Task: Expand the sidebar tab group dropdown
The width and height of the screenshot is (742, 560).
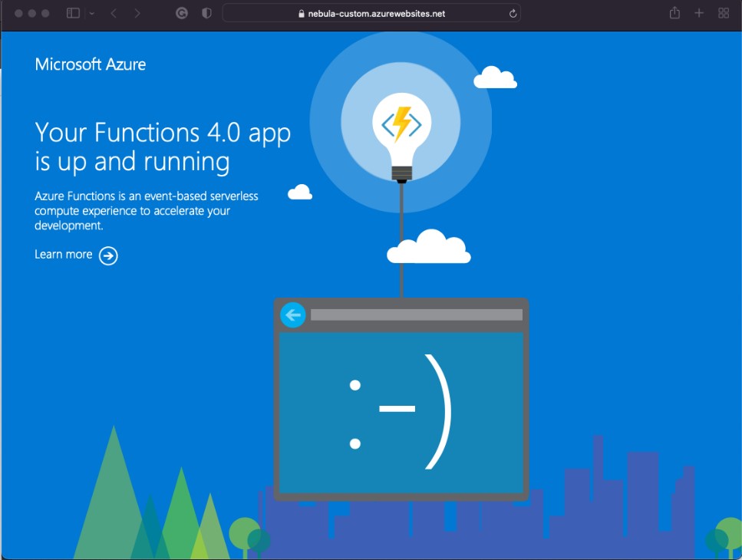Action: 92,14
